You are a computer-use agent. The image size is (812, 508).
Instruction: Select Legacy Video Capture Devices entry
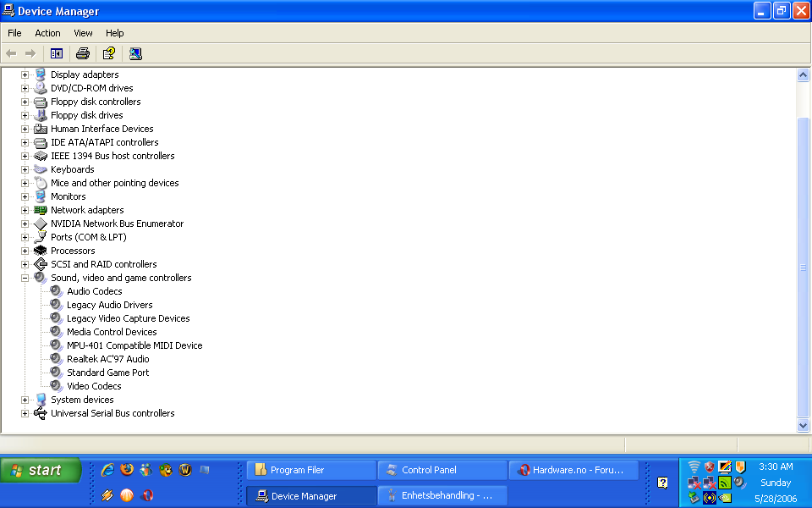[128, 318]
